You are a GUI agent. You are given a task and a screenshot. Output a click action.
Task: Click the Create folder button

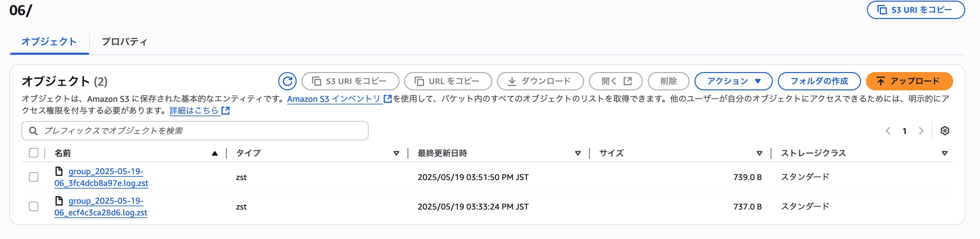(819, 81)
